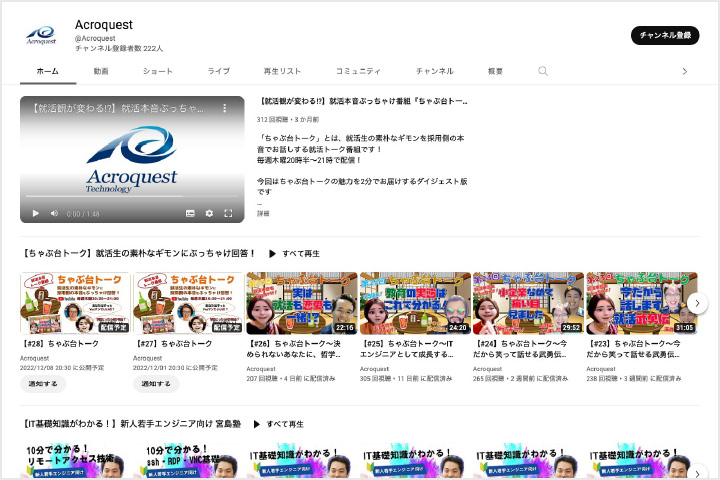The height and width of the screenshot is (480, 720).
Task: Click the featured video progress bar
Action: coord(132,196)
